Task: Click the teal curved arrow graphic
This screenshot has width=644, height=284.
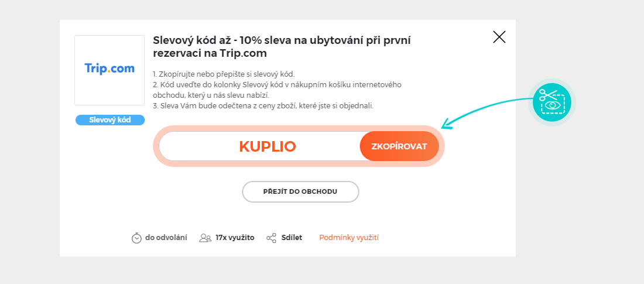Action: (x=480, y=108)
